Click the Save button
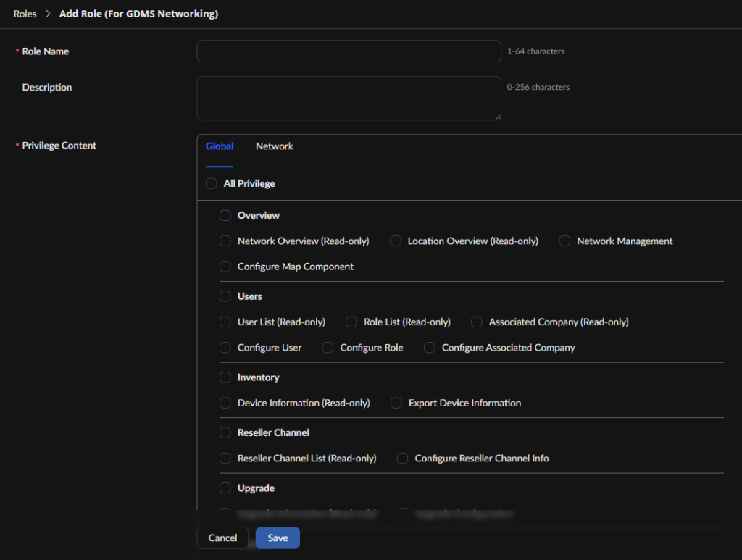The width and height of the screenshot is (742, 560). point(278,538)
